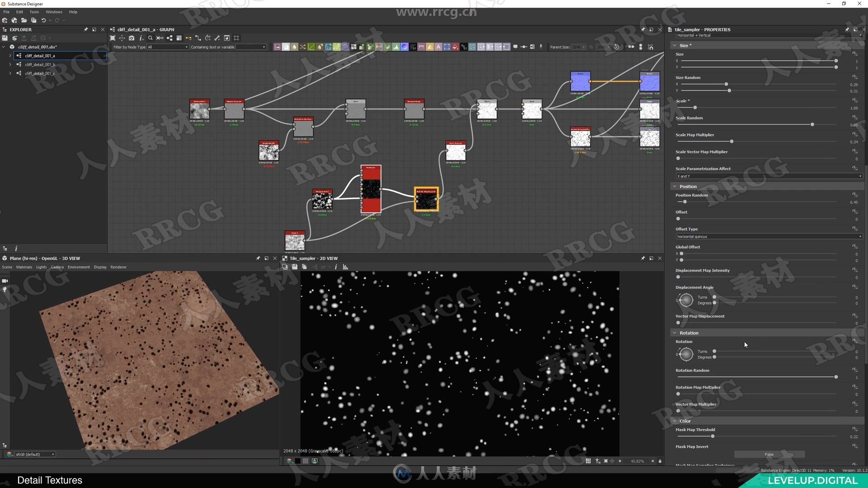The height and width of the screenshot is (488, 868).
Task: Click the 2D view save image icon
Action: pyautogui.click(x=294, y=267)
